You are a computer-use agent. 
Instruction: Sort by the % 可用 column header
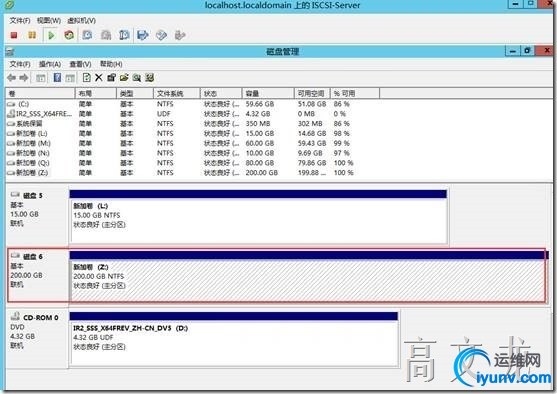coord(355,93)
